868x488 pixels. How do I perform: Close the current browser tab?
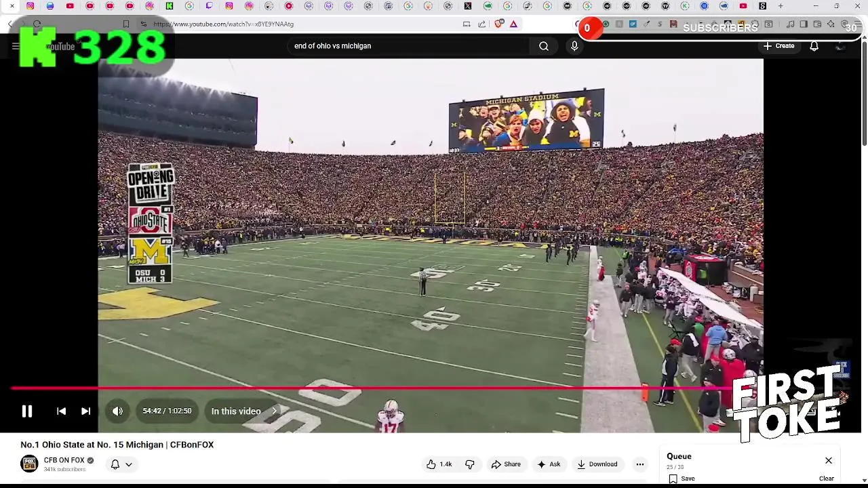pos(12,6)
